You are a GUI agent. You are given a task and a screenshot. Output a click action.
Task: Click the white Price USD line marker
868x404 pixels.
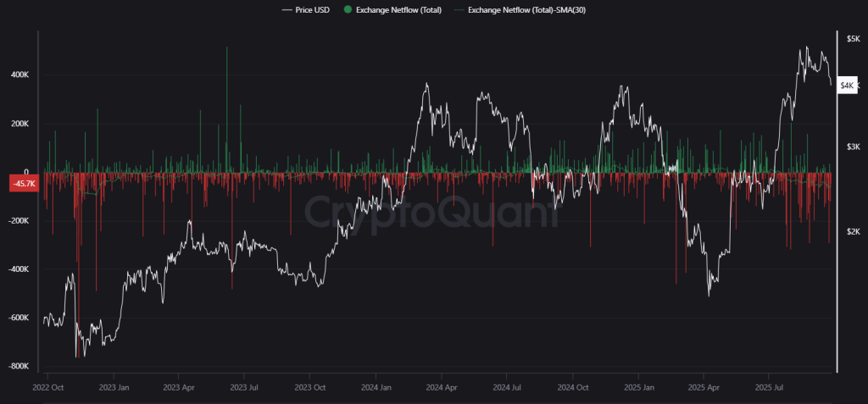[285, 9]
